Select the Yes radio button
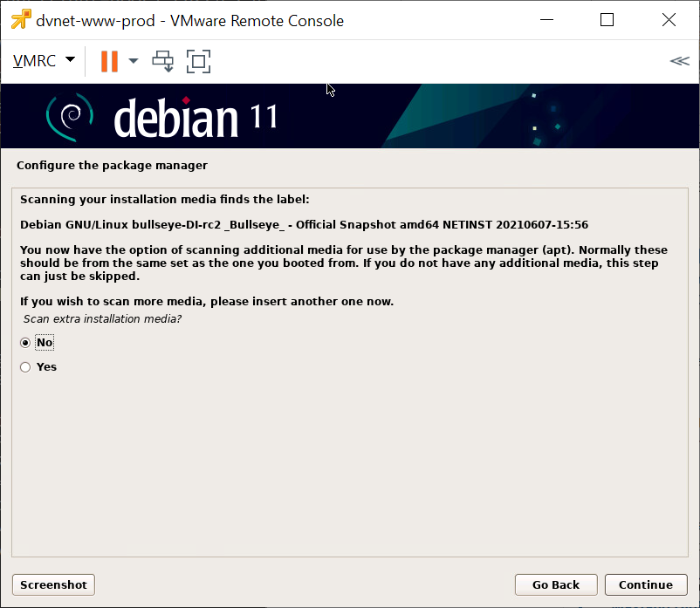Screen dimensions: 700x608 coord(25,367)
